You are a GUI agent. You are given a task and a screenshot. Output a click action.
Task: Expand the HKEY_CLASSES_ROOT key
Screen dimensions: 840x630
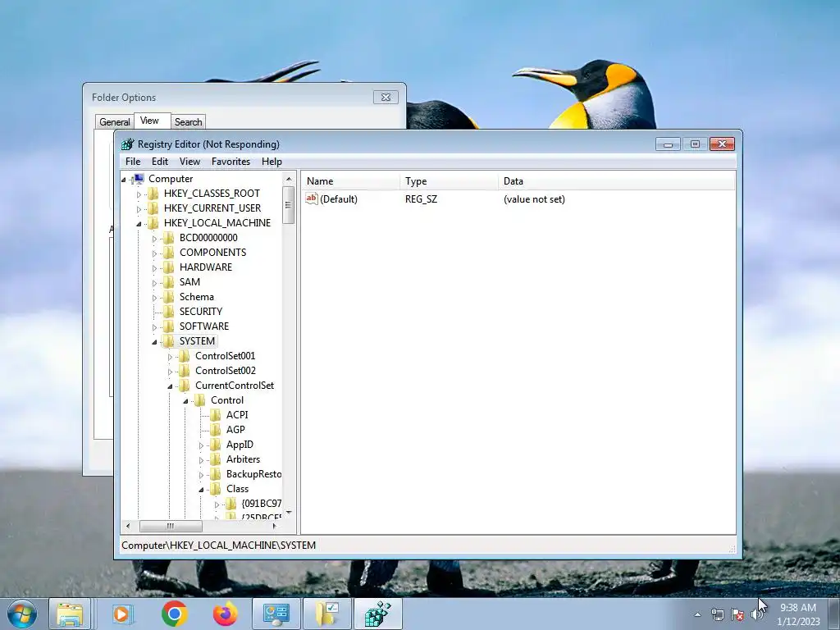tap(139, 194)
